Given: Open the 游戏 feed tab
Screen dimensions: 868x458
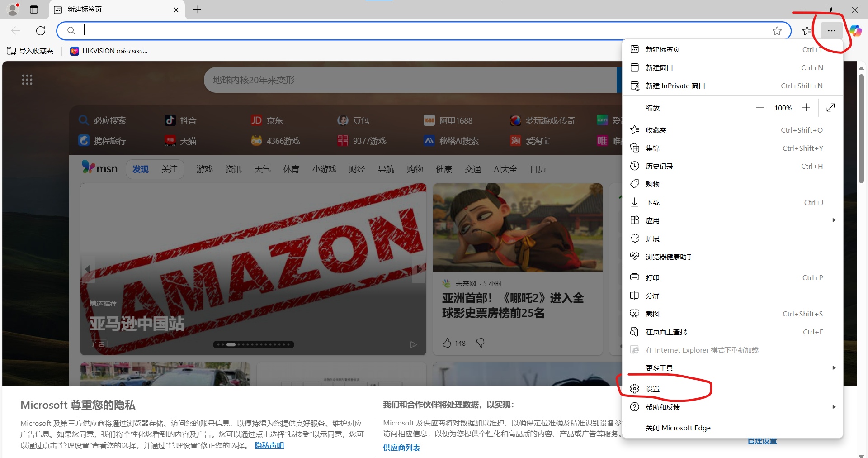Looking at the screenshot, I should point(204,169).
